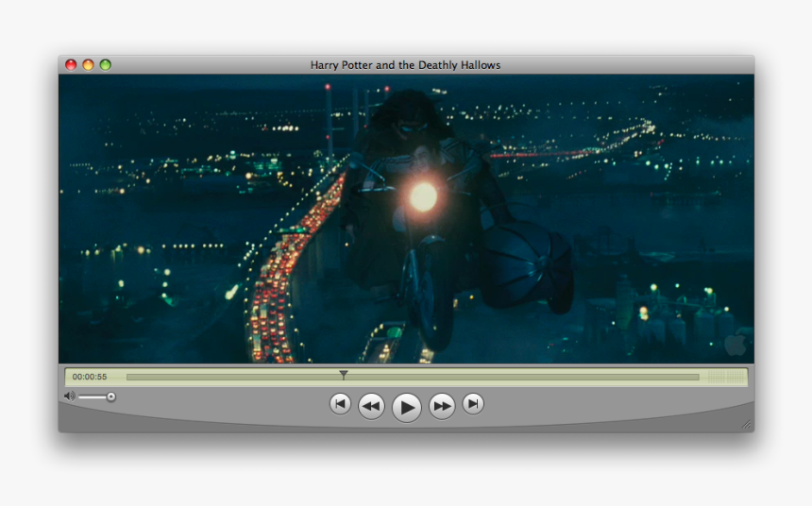Image resolution: width=812 pixels, height=506 pixels.
Task: Jump to the start of the movie
Action: pos(340,404)
